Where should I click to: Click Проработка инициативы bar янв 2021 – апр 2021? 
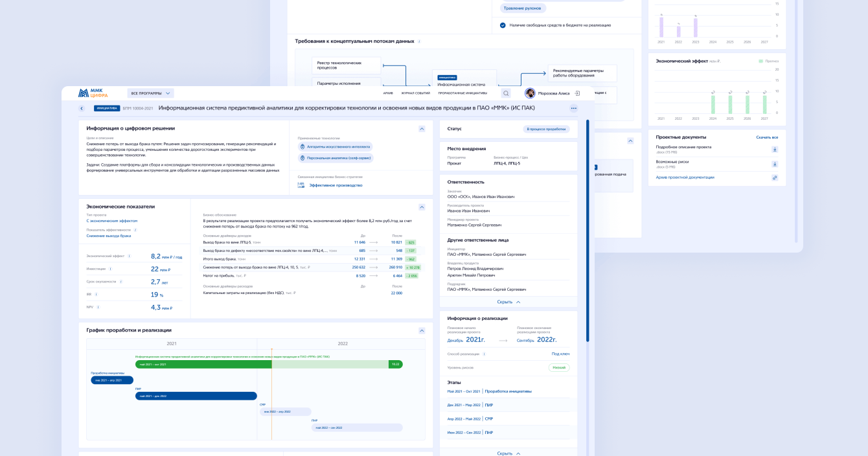tap(112, 380)
